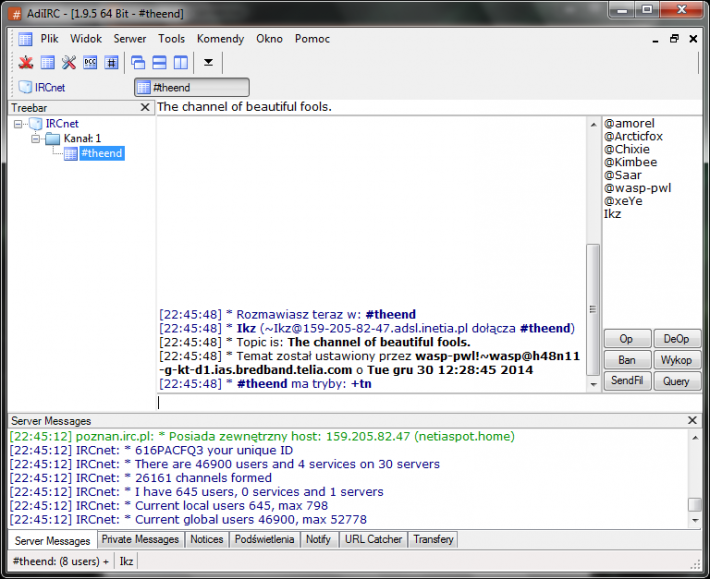Close the Treebar panel
710x579 pixels.
click(x=145, y=107)
